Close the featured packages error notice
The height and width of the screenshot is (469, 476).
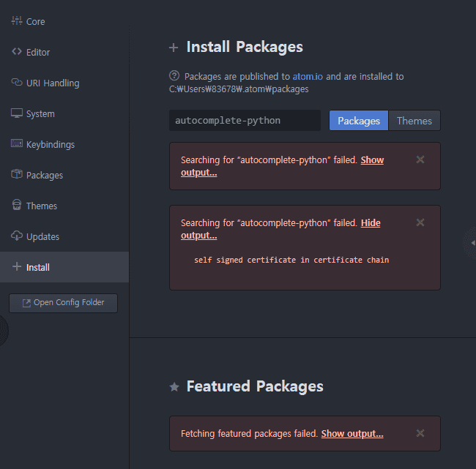(420, 433)
